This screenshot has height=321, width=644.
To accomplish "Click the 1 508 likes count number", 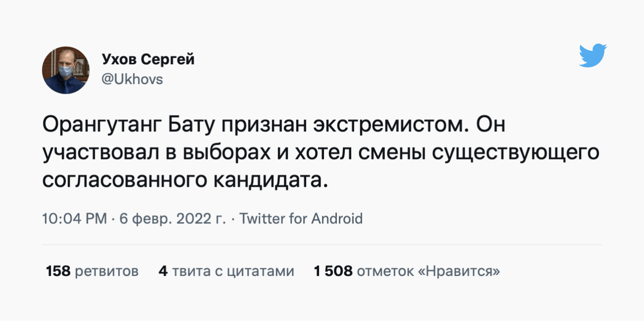I will (333, 271).
